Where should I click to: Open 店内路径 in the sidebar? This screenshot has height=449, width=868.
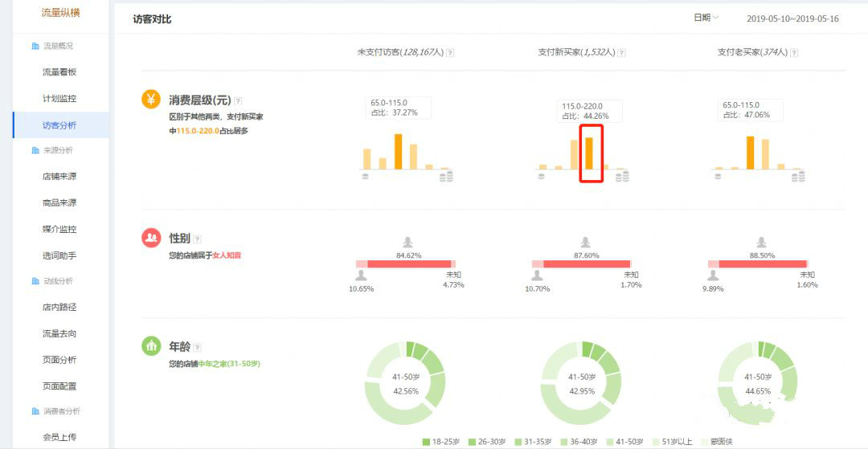[x=59, y=308]
